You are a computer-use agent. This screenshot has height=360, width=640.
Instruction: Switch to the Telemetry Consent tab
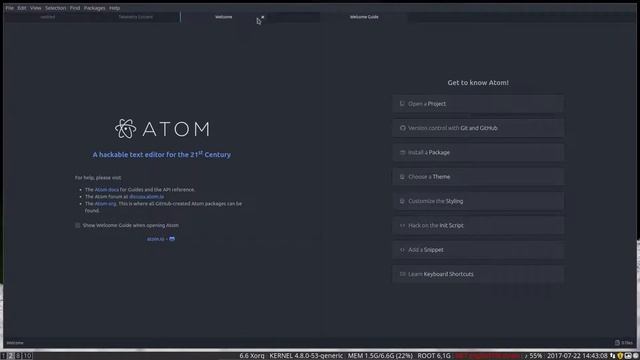tap(136, 17)
